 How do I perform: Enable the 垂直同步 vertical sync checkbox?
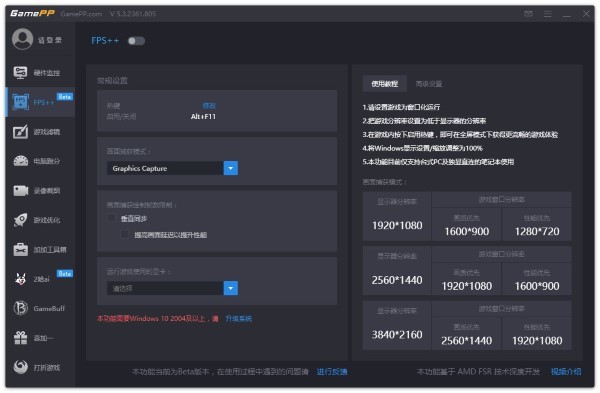pos(111,218)
